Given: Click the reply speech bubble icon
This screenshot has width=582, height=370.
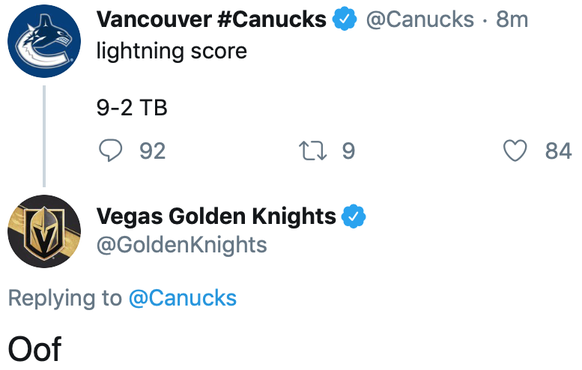Looking at the screenshot, I should coord(110,150).
